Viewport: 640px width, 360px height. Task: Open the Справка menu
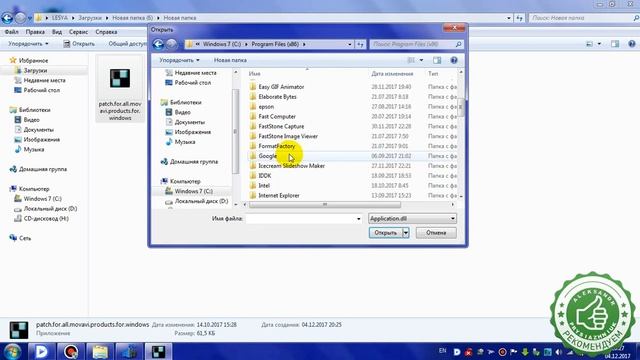point(106,32)
